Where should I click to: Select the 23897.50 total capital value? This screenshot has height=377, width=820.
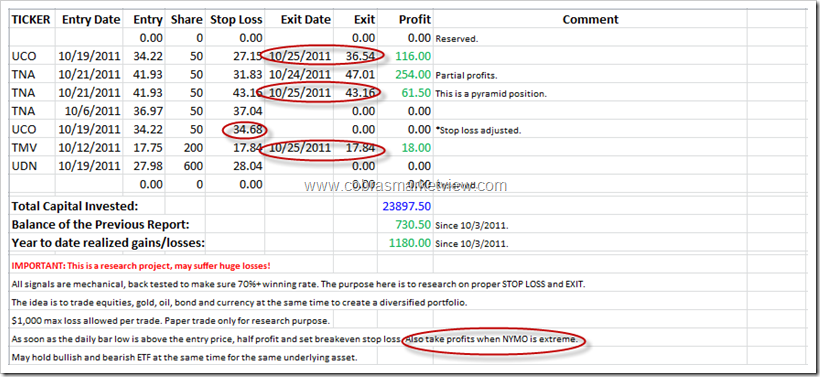pyautogui.click(x=407, y=206)
